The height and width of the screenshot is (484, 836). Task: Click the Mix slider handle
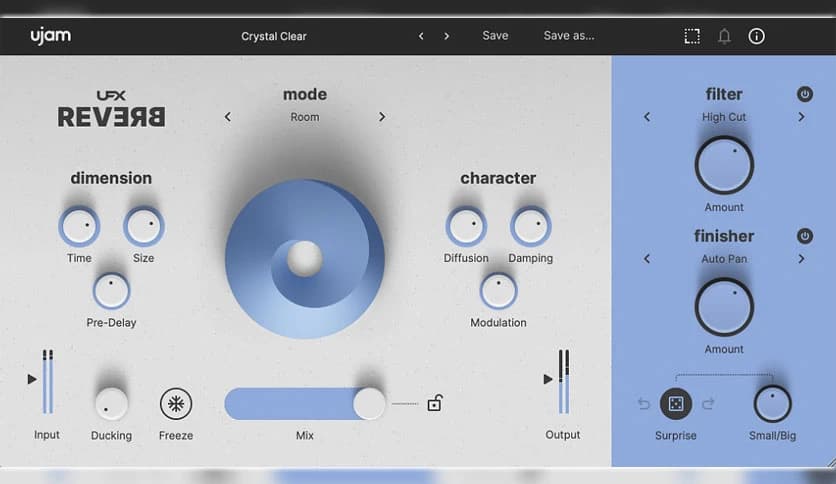369,404
